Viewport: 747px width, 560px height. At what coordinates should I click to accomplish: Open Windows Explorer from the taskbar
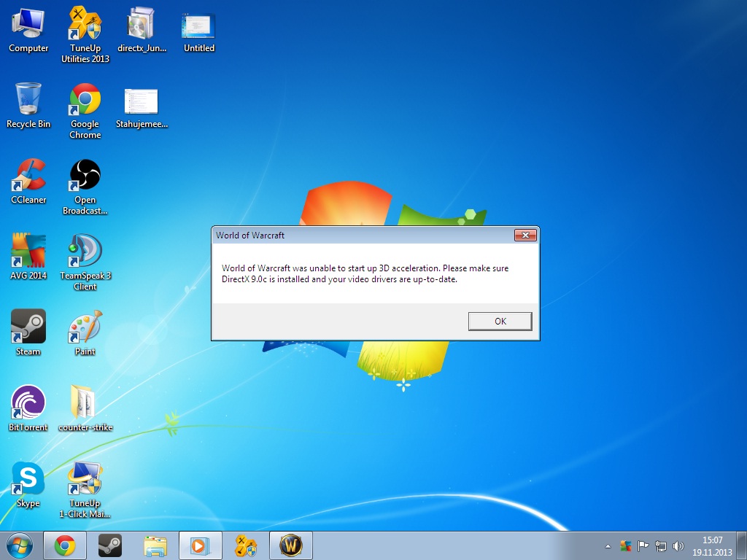pyautogui.click(x=155, y=545)
